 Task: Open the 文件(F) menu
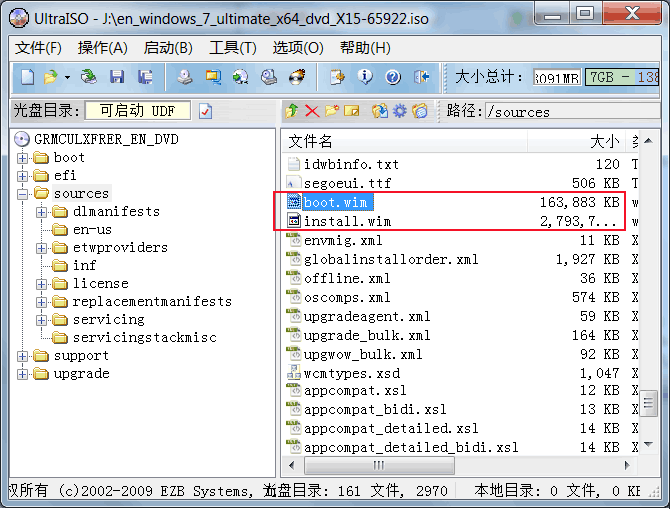pos(38,48)
